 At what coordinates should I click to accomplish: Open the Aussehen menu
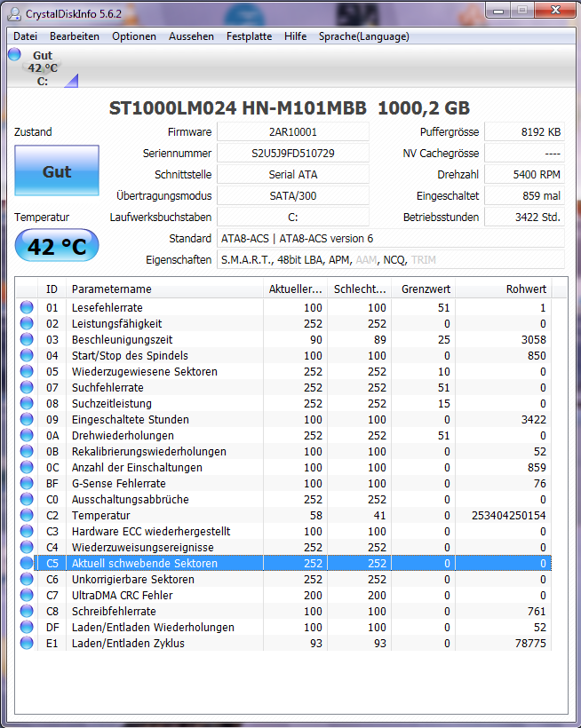click(191, 36)
